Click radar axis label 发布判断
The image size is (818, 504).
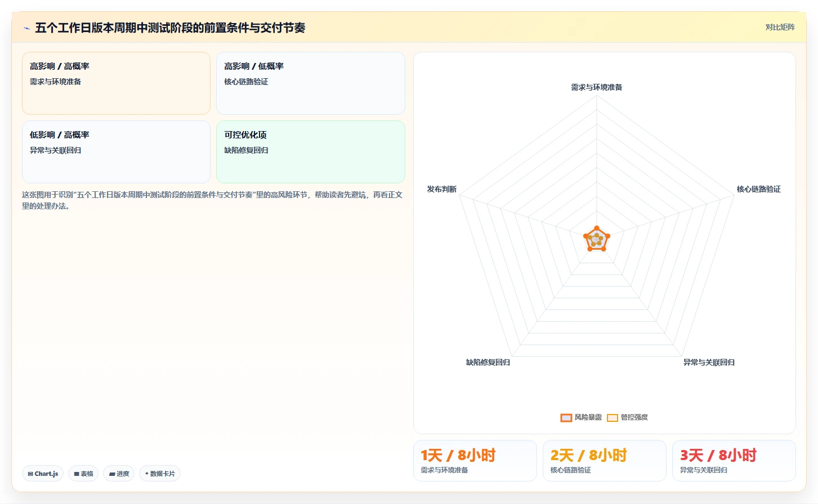click(x=441, y=189)
